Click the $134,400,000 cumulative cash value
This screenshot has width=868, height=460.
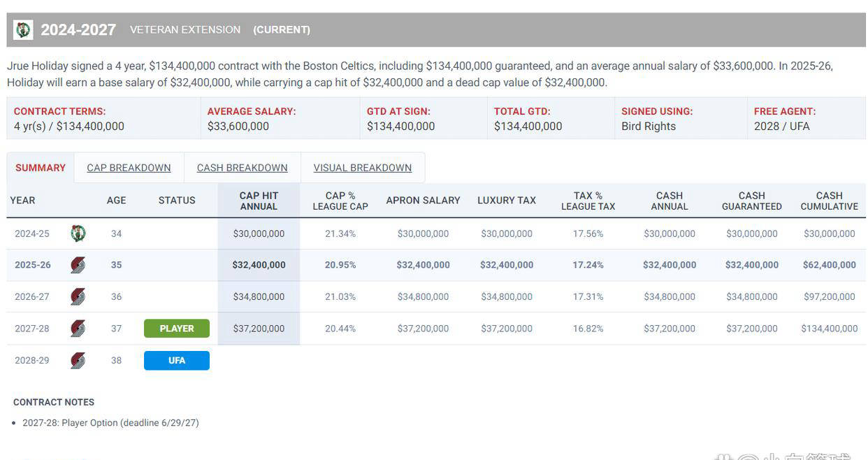click(829, 329)
